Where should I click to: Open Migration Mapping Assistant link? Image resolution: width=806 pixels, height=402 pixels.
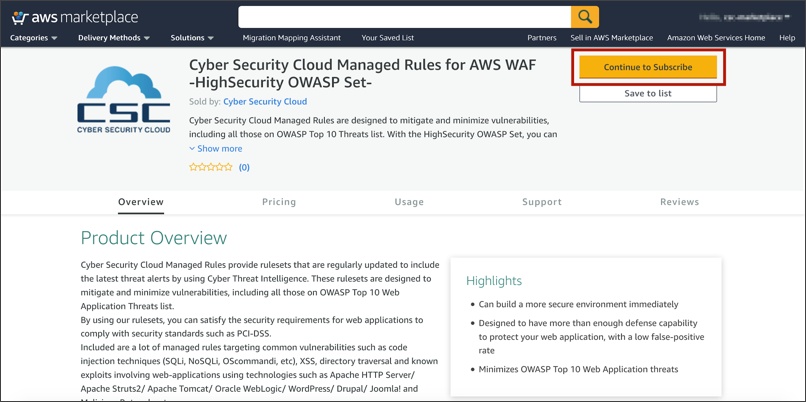coord(292,38)
